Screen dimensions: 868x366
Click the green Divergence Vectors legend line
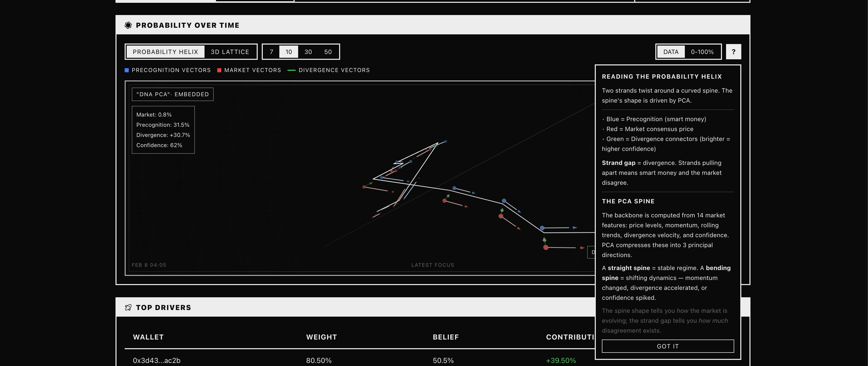tap(291, 70)
